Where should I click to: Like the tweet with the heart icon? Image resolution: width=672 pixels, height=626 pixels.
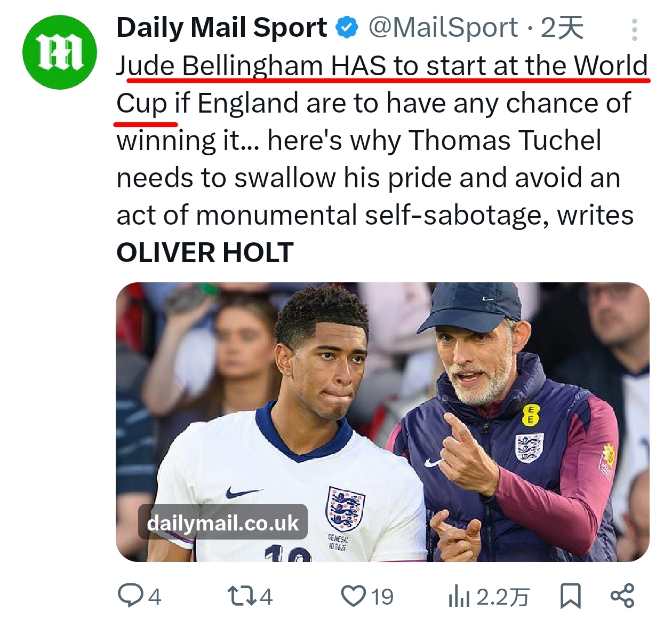click(353, 596)
